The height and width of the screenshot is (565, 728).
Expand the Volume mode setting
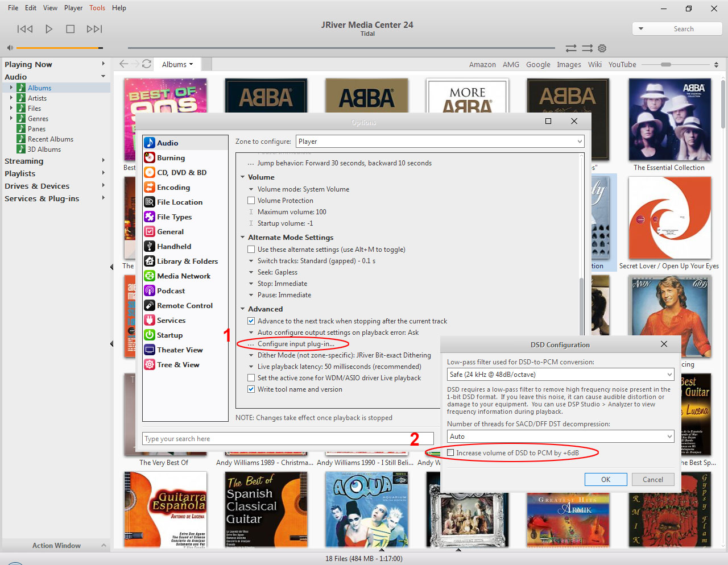click(x=251, y=189)
